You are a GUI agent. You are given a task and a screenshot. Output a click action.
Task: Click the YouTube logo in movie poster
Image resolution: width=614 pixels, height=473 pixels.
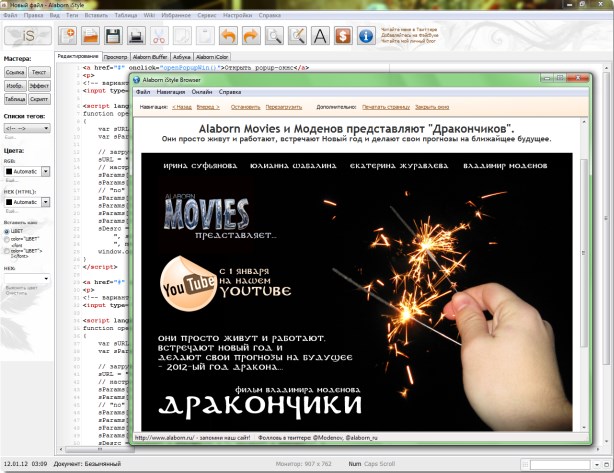point(188,283)
